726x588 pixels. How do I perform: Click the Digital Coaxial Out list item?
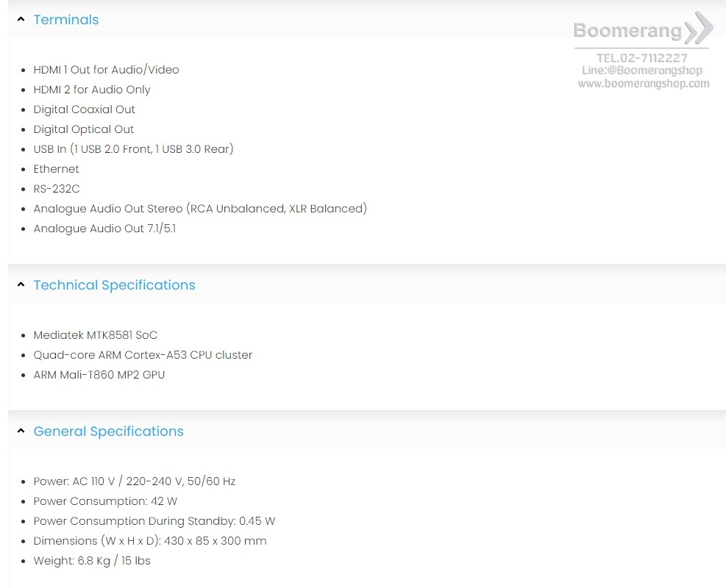coord(85,110)
